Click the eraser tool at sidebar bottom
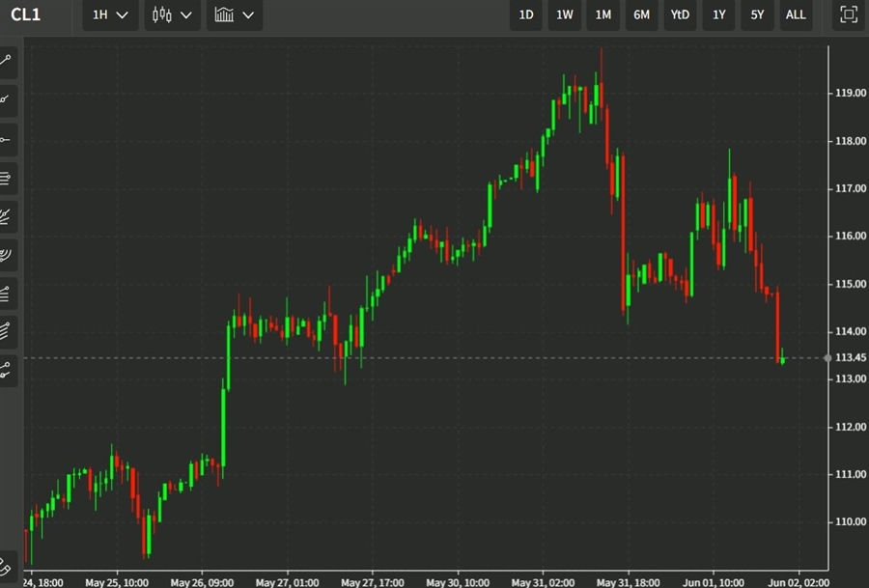This screenshot has width=869, height=588. (7, 567)
